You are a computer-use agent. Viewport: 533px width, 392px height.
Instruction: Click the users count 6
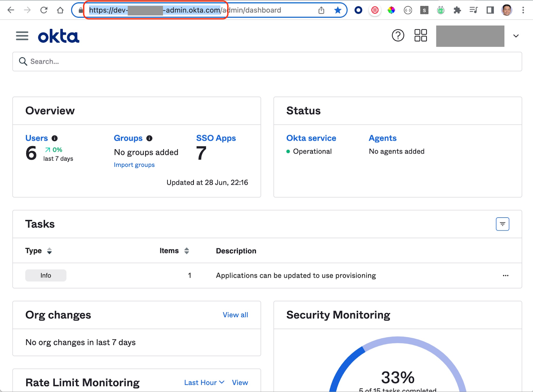[x=31, y=153]
